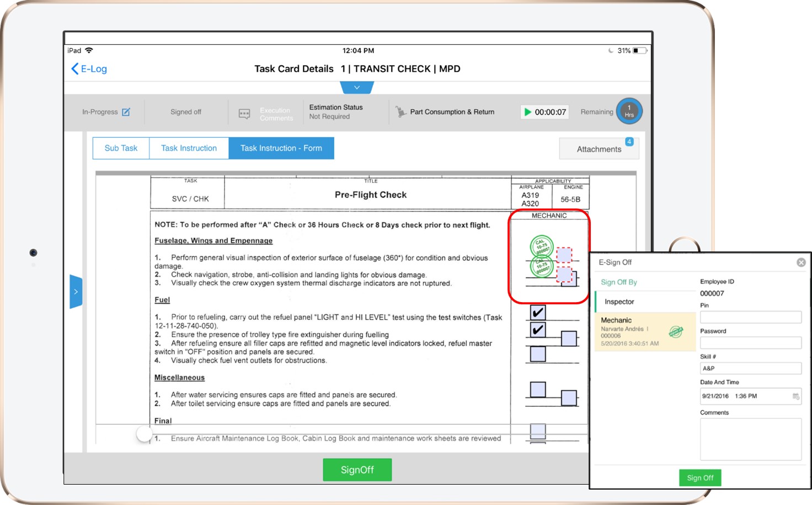Open the calendar icon in Date And Time field

pos(795,396)
